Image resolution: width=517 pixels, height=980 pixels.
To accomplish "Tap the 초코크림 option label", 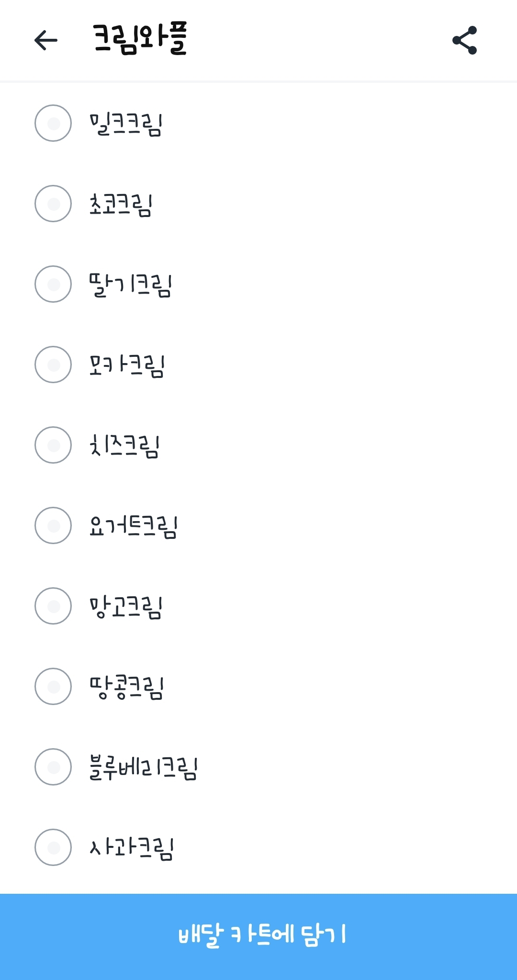I will (x=121, y=205).
